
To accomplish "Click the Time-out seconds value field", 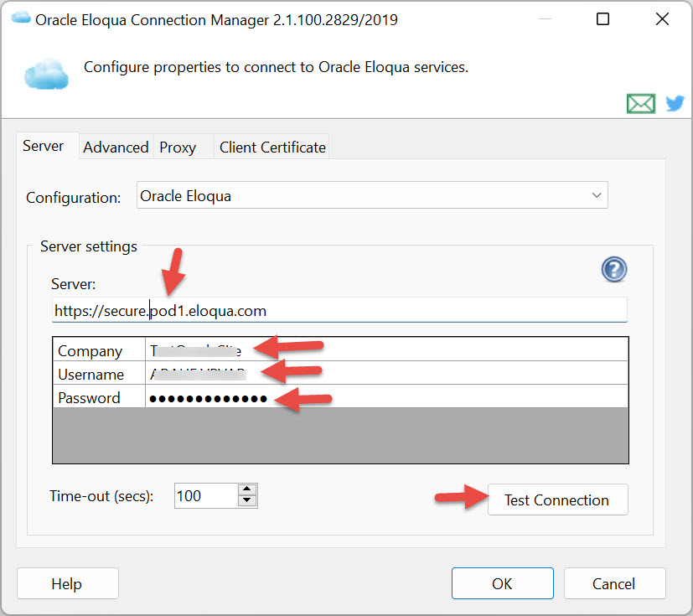I will [206, 496].
